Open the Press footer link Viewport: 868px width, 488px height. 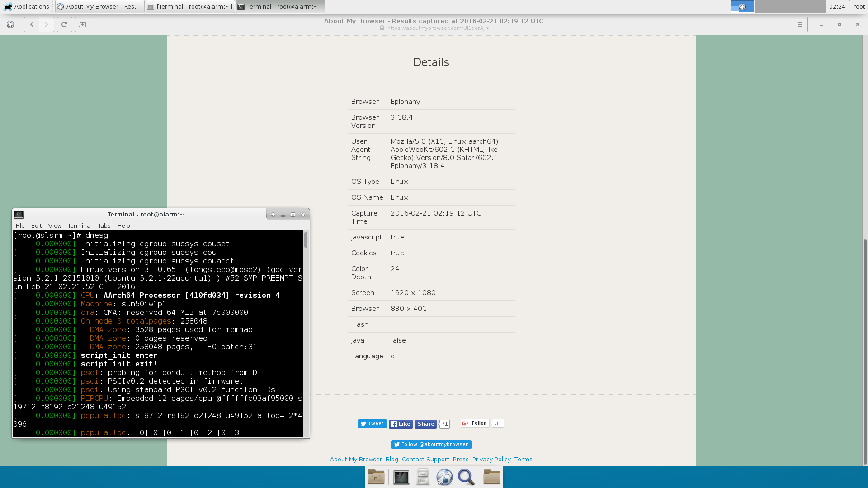pos(461,460)
